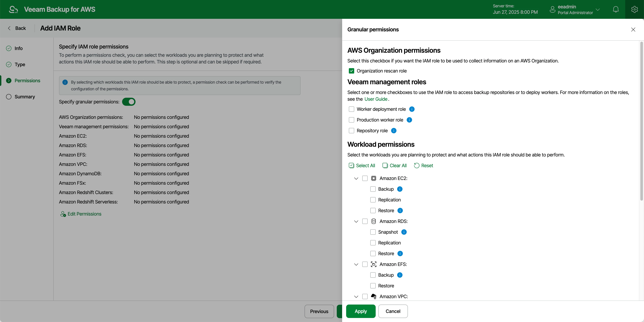
Task: Check the Amazon EC2 Backup checkbox
Action: [x=373, y=189]
